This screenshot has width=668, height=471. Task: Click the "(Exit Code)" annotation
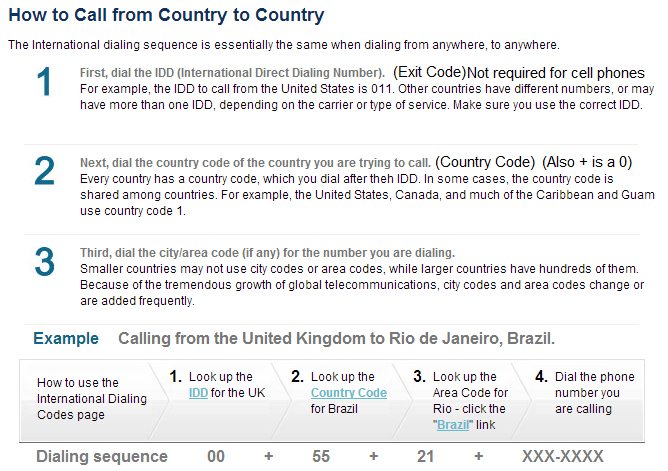(430, 73)
